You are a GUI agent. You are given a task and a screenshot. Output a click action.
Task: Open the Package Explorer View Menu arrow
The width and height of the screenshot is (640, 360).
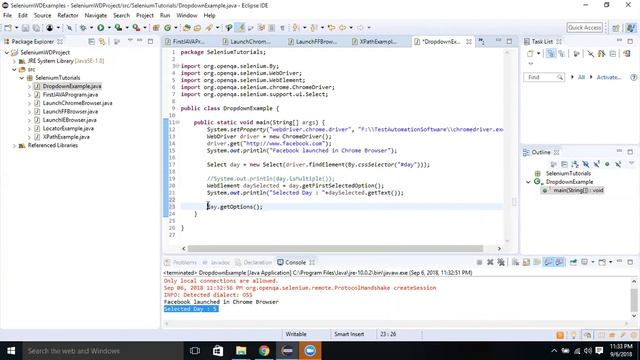tap(130, 41)
